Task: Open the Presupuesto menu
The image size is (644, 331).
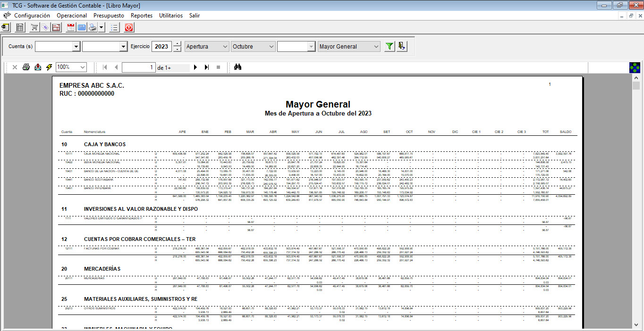Action: point(109,16)
